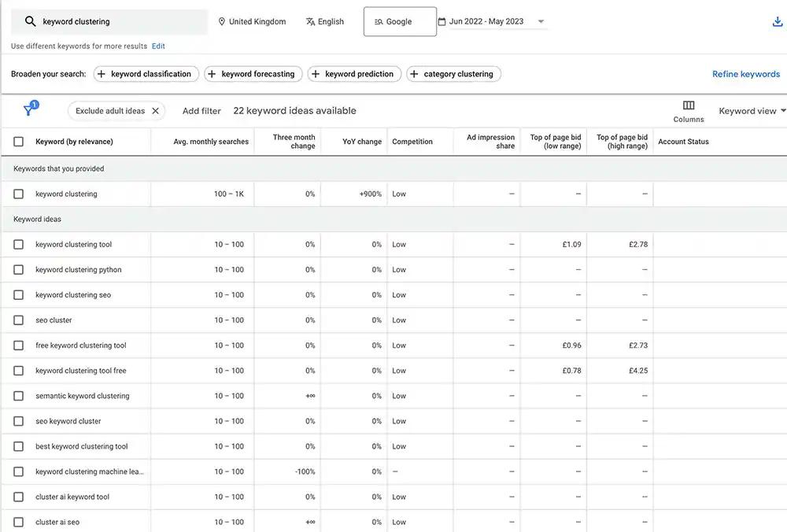The height and width of the screenshot is (532, 787).
Task: Click the keyword clustering search field
Action: [109, 21]
